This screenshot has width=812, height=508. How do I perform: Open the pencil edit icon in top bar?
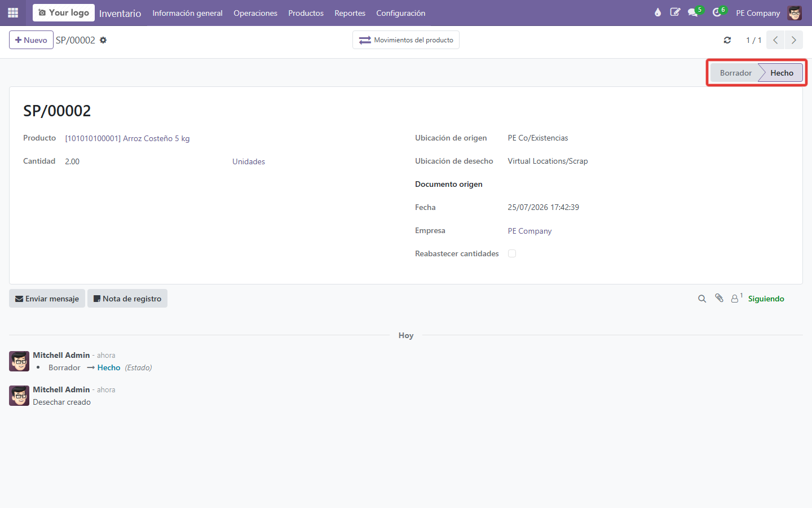click(x=675, y=12)
